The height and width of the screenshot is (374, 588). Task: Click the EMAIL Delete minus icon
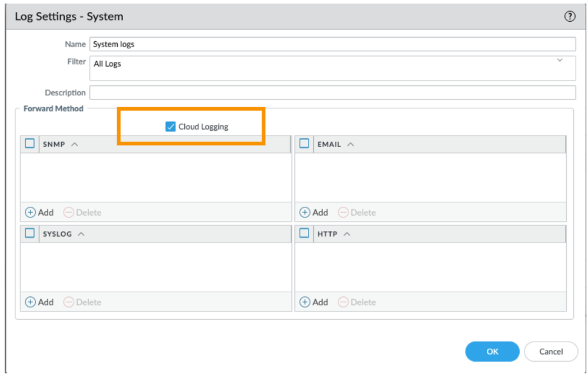pos(343,212)
